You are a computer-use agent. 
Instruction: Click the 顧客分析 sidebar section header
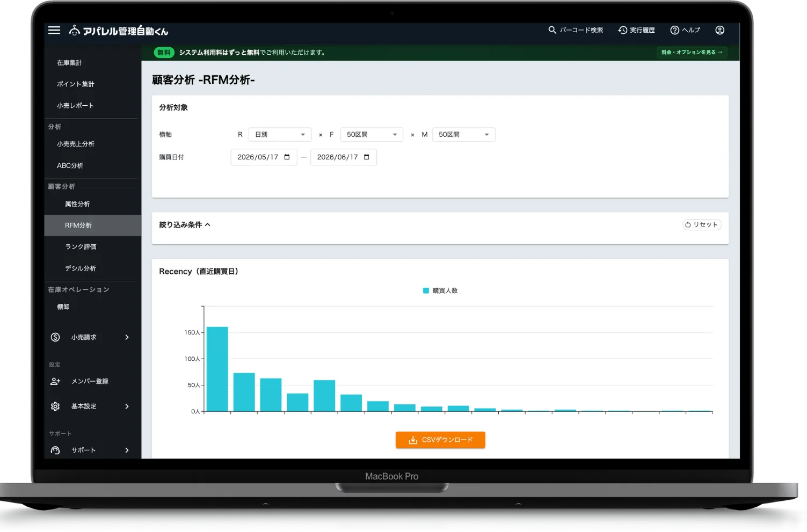pos(61,187)
